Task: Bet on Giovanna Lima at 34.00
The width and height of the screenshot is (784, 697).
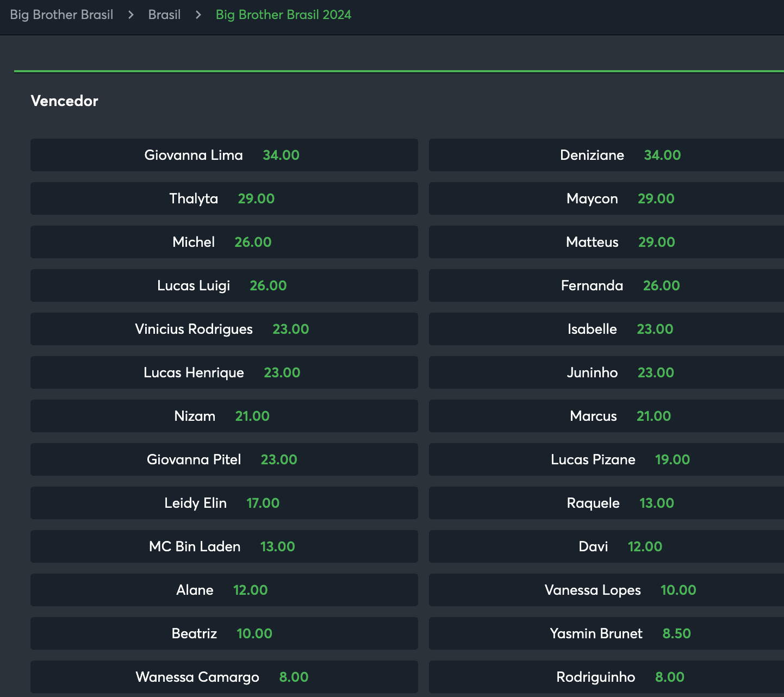Action: coord(224,155)
